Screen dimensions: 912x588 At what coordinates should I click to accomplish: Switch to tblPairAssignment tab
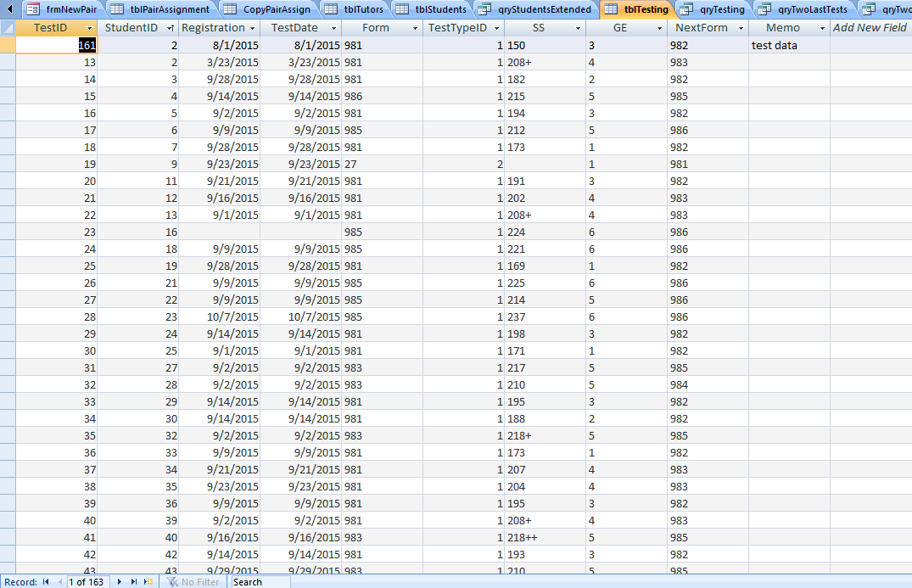[x=162, y=9]
